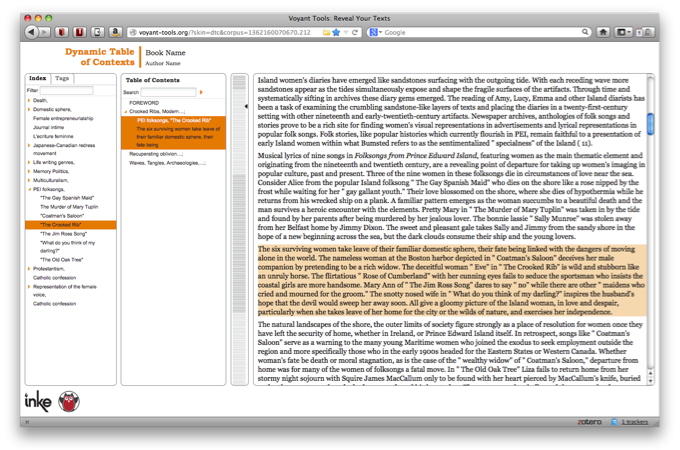
Task: Select Female entrepreneurialship index entry
Action: coord(63,118)
